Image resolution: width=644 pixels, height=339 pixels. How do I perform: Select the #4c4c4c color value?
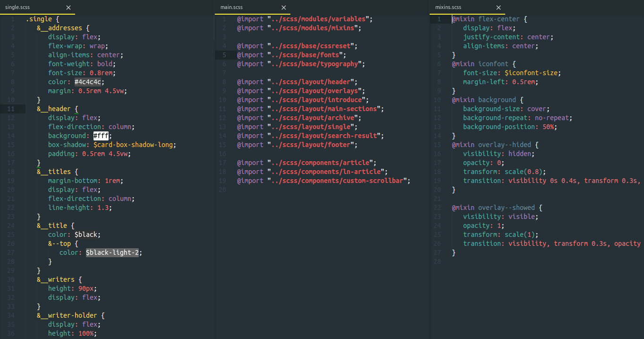tap(87, 82)
